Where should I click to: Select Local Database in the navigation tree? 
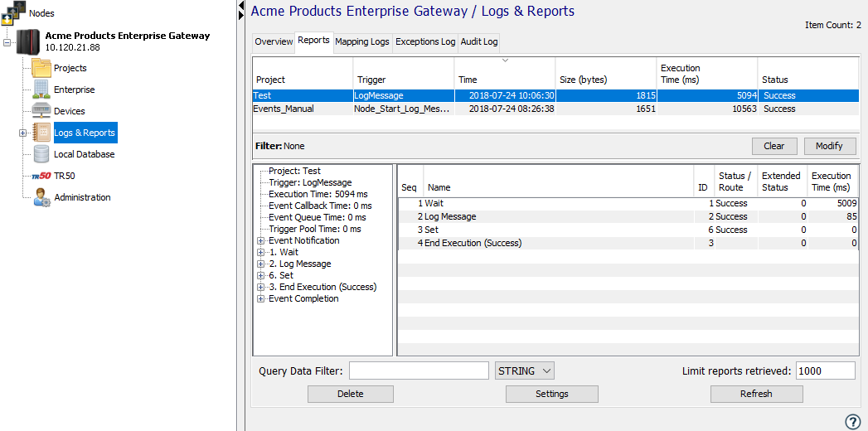coord(84,154)
